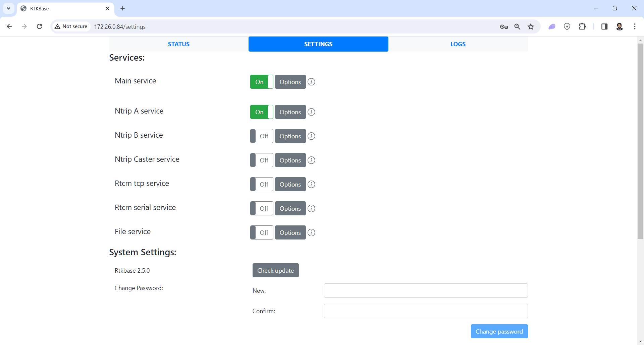Reload the RTKBase page
The width and height of the screenshot is (644, 345).
click(x=39, y=26)
